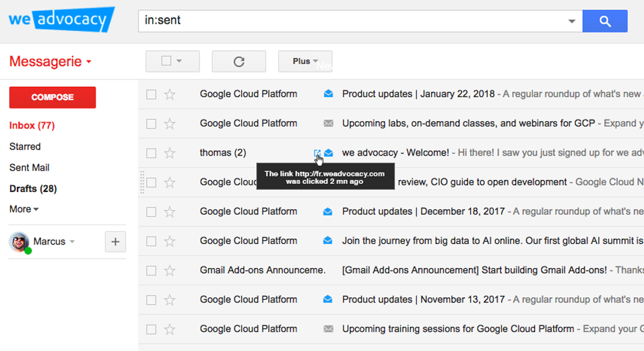Star the Join the journey email
644x351 pixels.
(x=170, y=241)
